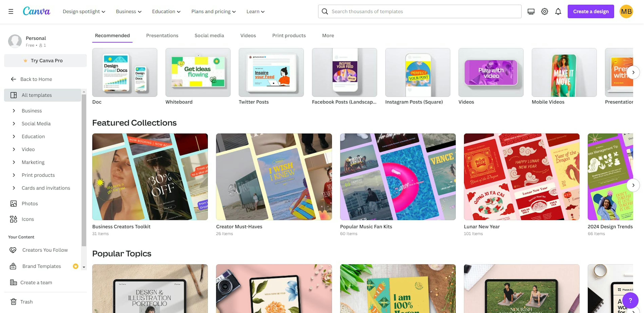Click Create a team in sidebar
This screenshot has width=644, height=313.
[x=36, y=282]
